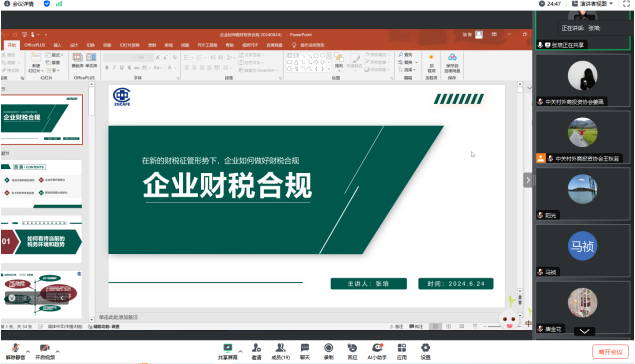Switch to the OfficePLUS ribbon tab

click(x=34, y=45)
